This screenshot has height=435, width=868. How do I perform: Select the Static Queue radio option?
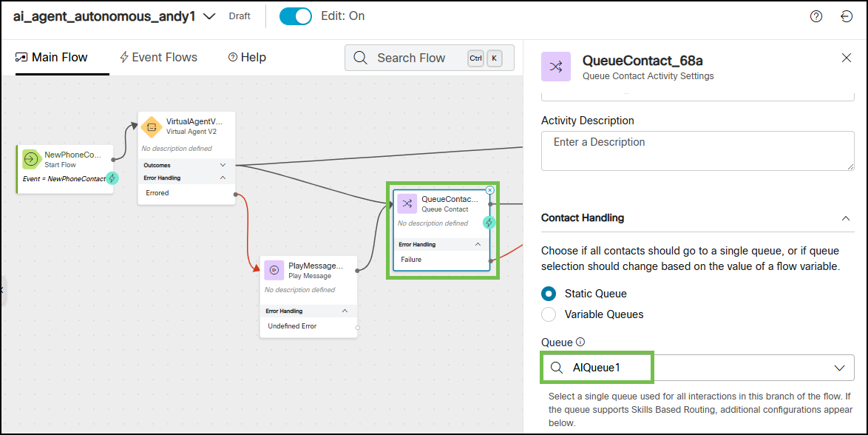coord(549,294)
